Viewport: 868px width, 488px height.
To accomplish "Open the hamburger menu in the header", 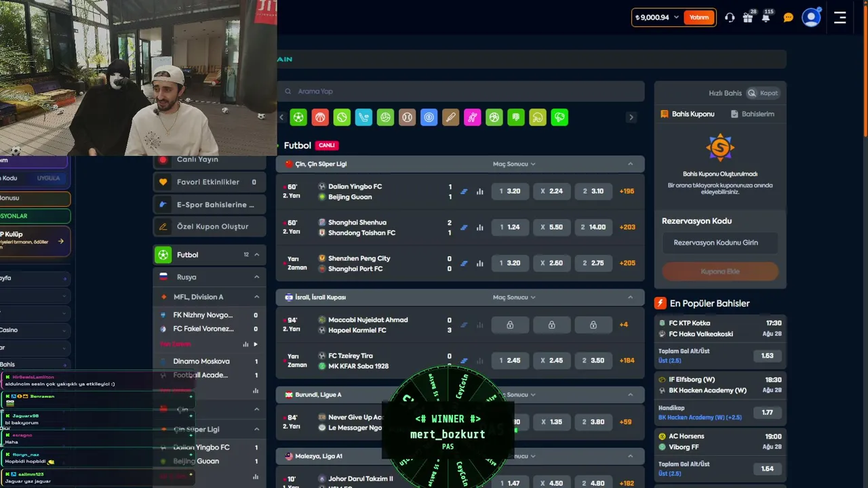I will 840,18.
